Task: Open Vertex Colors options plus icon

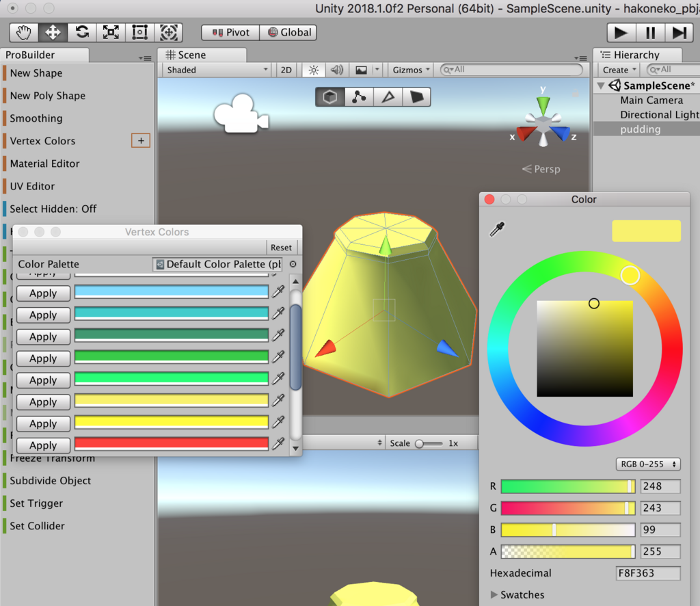Action: [141, 141]
